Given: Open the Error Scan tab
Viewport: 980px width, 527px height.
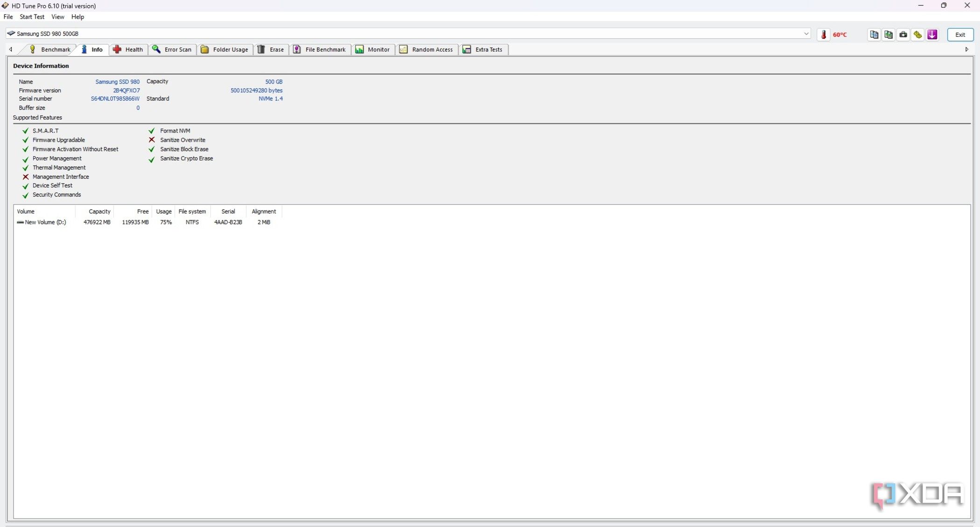Looking at the screenshot, I should tap(172, 49).
